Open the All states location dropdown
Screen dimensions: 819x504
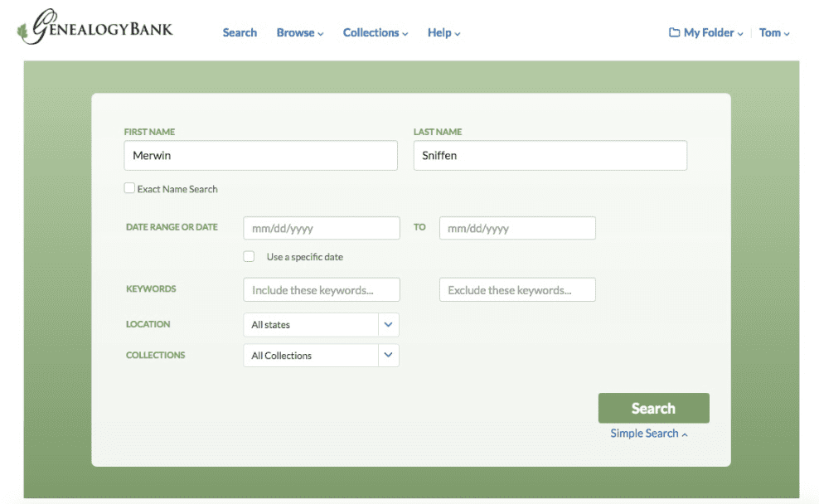(x=322, y=324)
